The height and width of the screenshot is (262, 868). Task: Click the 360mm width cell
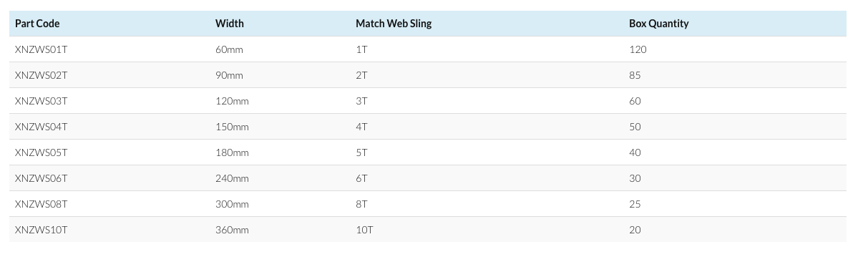tap(232, 230)
